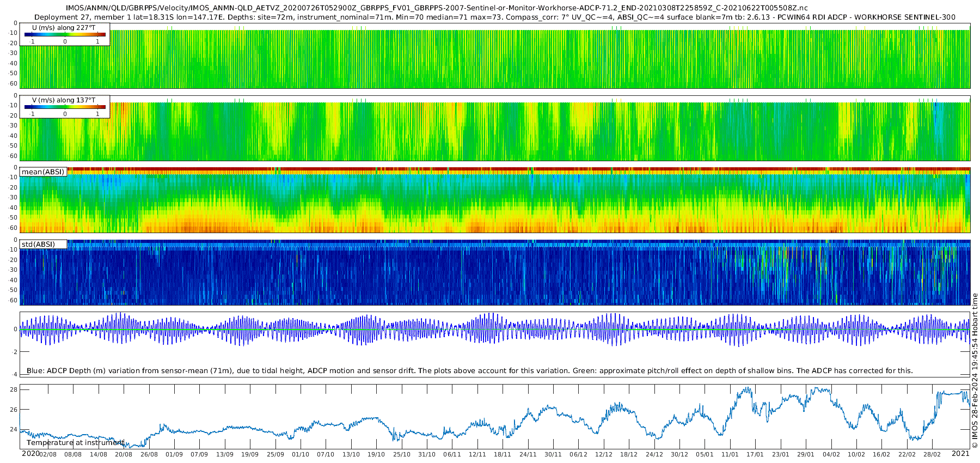Click the U (m/s) along 227°T colorbar

tap(65, 34)
